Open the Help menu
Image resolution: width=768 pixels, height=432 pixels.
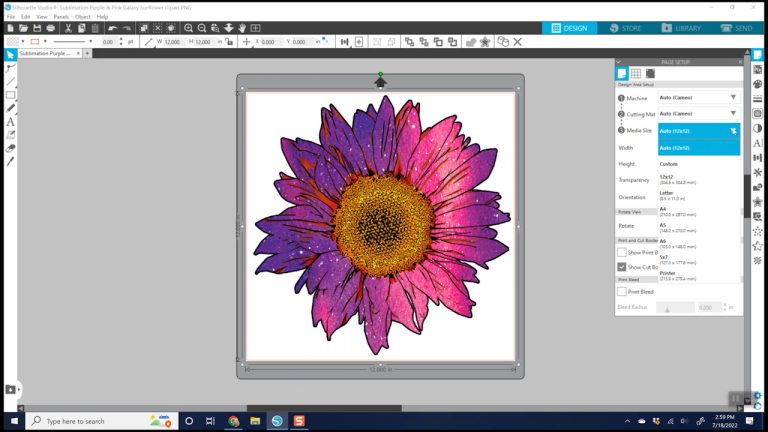click(x=102, y=17)
